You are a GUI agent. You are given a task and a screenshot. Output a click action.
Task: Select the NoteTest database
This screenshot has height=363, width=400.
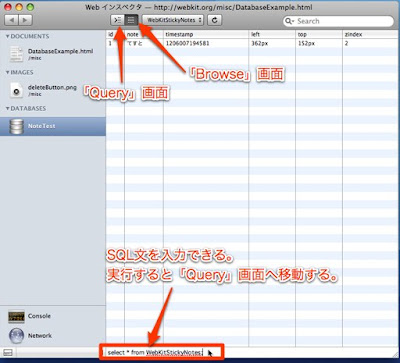pyautogui.click(x=53, y=126)
